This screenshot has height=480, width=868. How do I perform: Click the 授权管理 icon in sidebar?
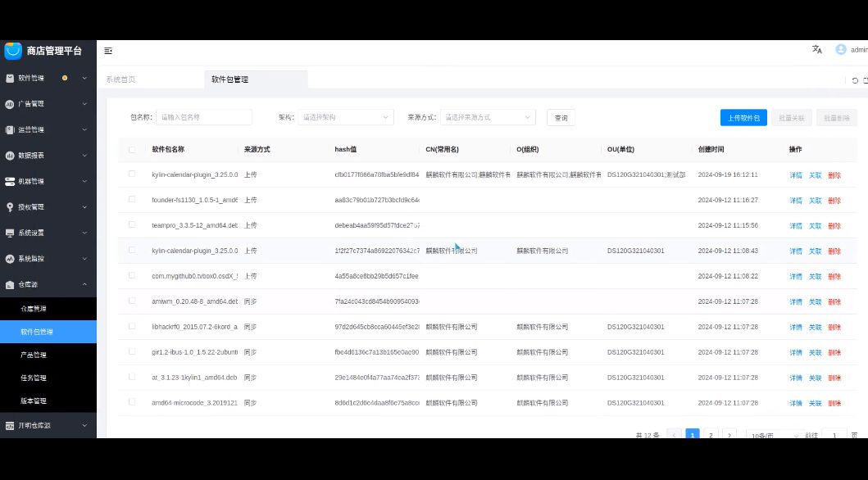(x=10, y=207)
